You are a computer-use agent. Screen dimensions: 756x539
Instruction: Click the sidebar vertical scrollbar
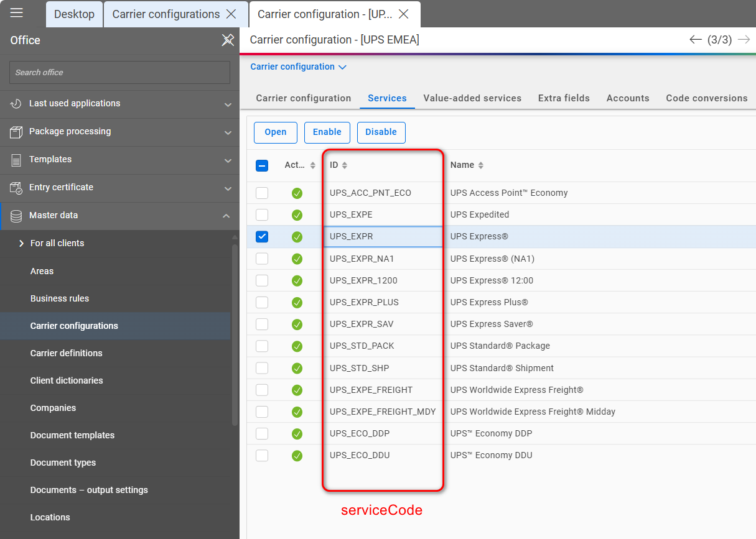235,334
